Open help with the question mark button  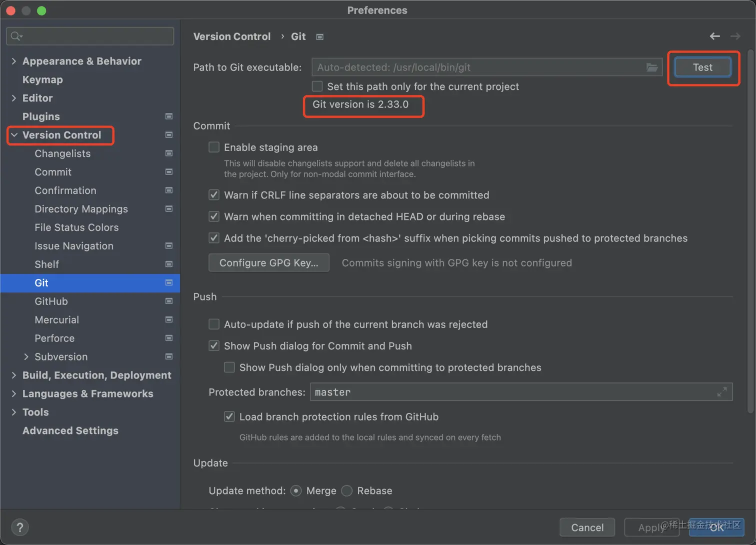(20, 527)
